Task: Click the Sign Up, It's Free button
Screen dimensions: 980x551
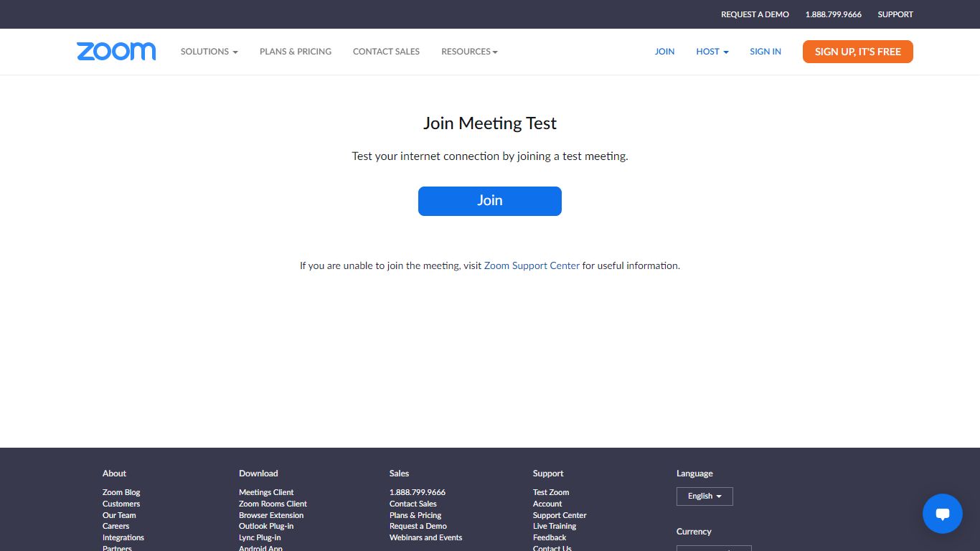Action: 858,52
